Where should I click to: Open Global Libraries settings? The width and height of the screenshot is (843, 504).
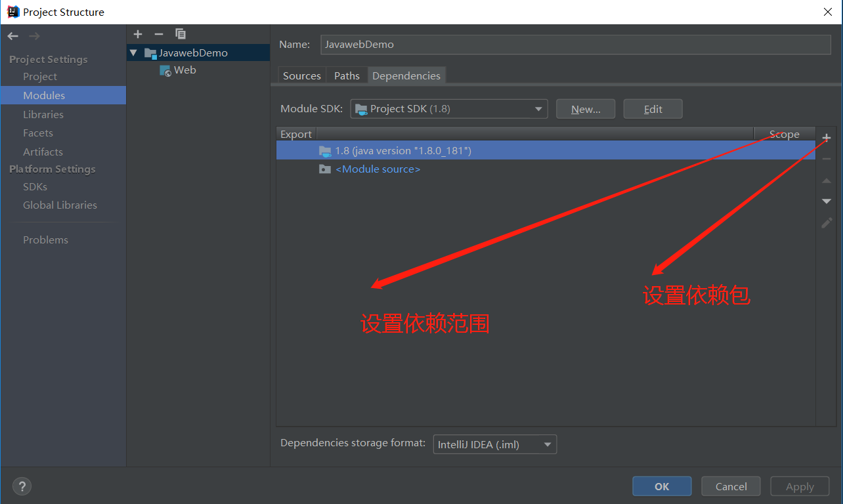pyautogui.click(x=60, y=205)
